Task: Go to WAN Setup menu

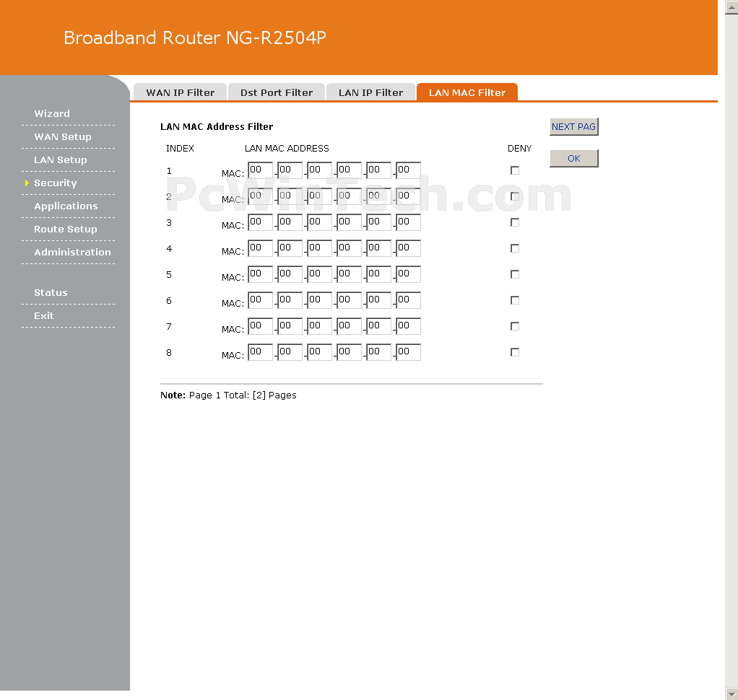Action: coord(63,136)
